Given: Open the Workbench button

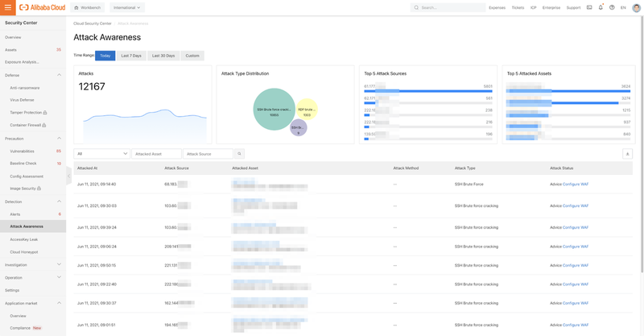Looking at the screenshot, I should coord(88,7).
